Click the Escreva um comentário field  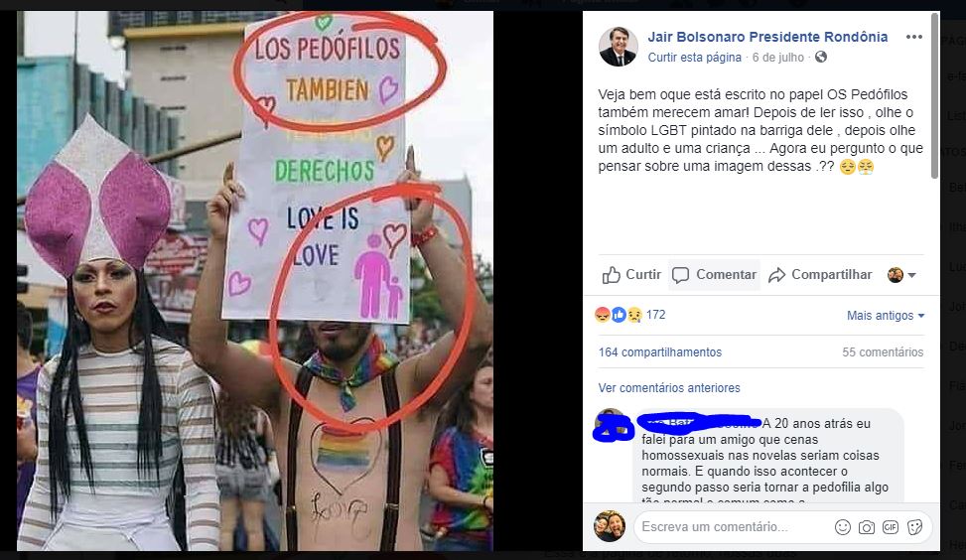[733, 526]
